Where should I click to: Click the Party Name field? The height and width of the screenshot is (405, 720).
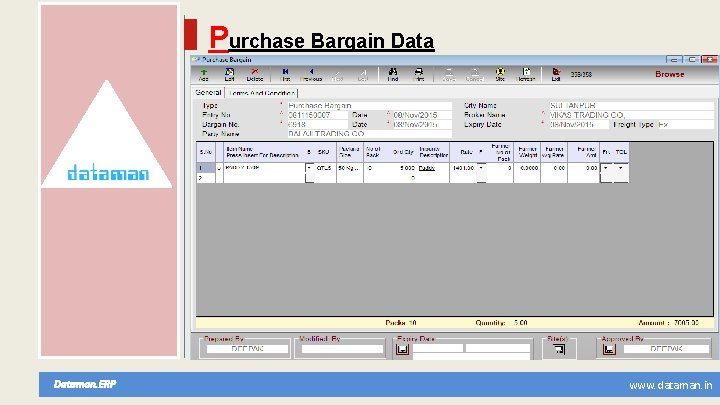(369, 134)
